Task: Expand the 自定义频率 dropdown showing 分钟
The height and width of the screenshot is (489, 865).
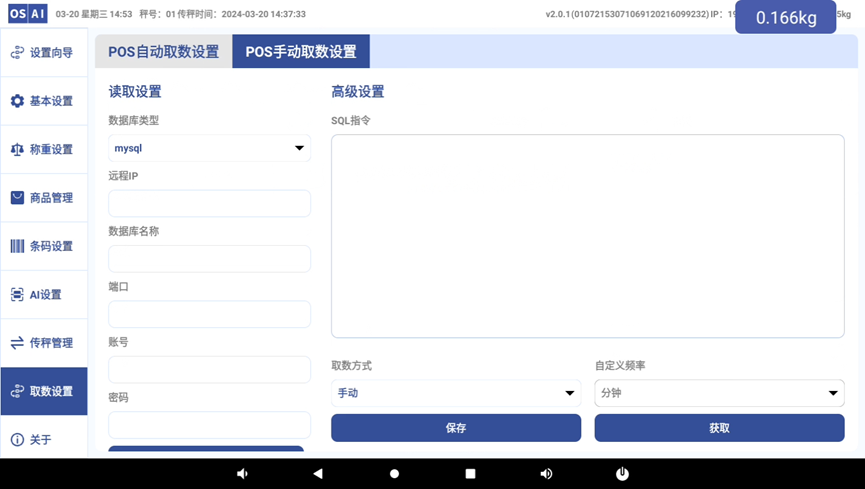Action: click(x=718, y=393)
